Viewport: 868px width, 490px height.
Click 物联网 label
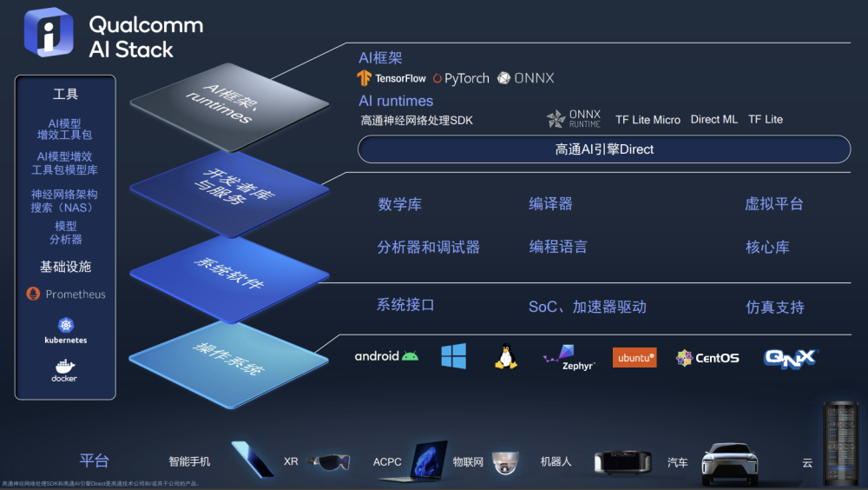(x=468, y=461)
